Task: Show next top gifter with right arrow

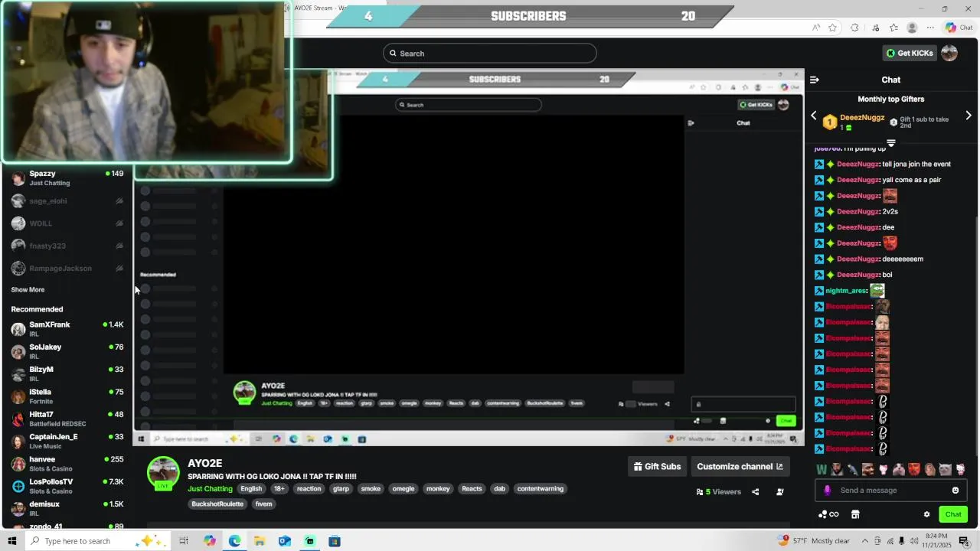Action: [x=969, y=116]
